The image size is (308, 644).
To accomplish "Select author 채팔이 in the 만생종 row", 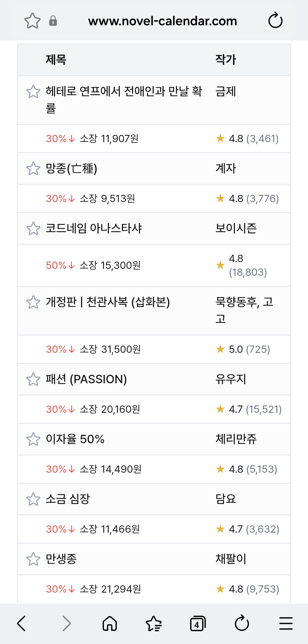I will 231,559.
